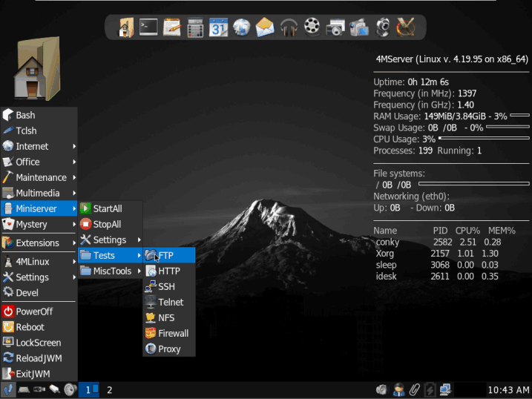
Task: Expand the Maintenance submenu
Action: pyautogui.click(x=39, y=178)
